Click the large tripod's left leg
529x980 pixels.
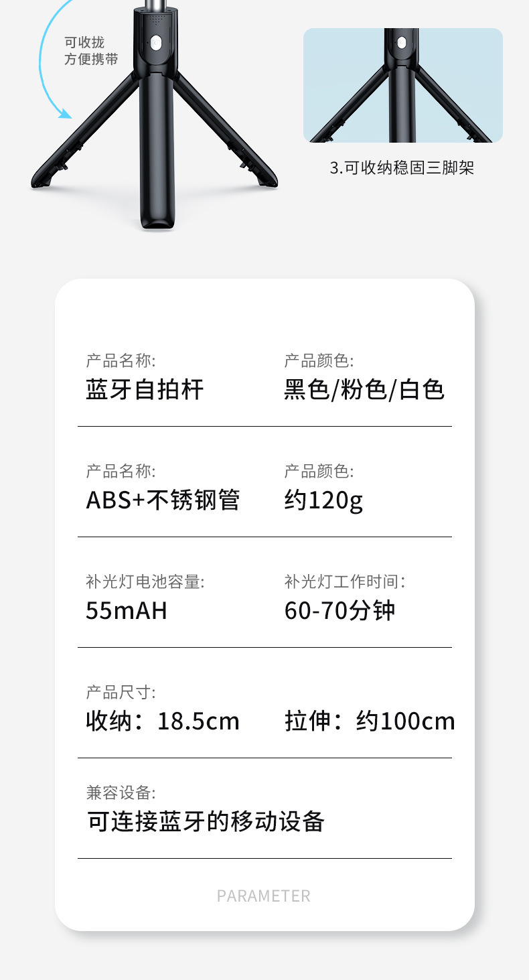(x=80, y=133)
